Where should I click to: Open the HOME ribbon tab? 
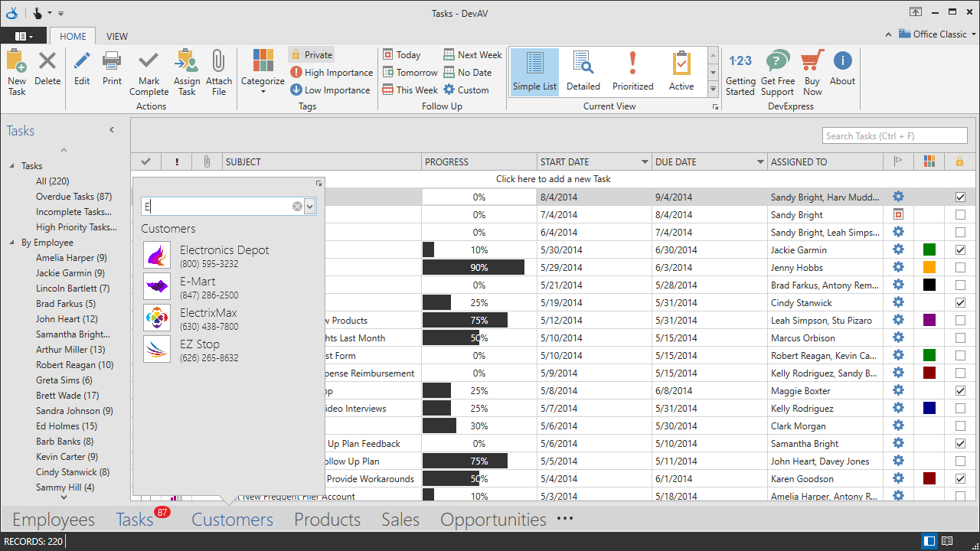pos(73,36)
